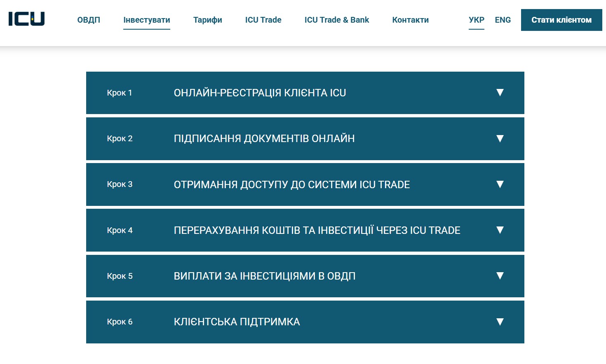Click the Крок 1 label
Viewport: 606px width, 364px height.
pyautogui.click(x=120, y=93)
